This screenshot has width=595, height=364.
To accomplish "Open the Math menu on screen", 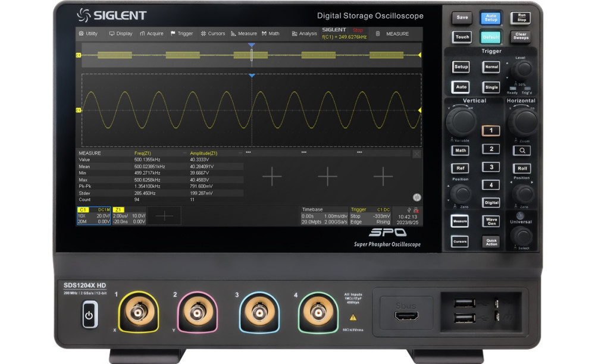I will [271, 33].
